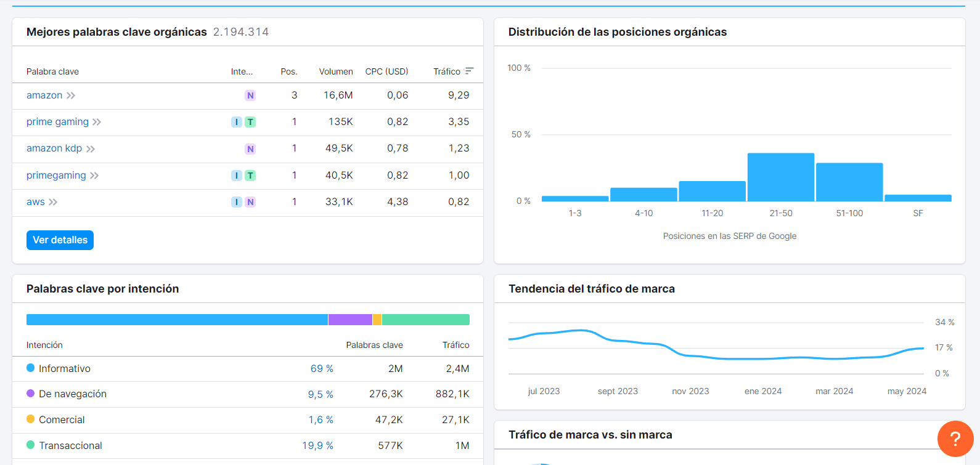Screen dimensions: 980x465
Task: Click the Tráfico de marca vs. sin marca heading
Action: pyautogui.click(x=590, y=435)
